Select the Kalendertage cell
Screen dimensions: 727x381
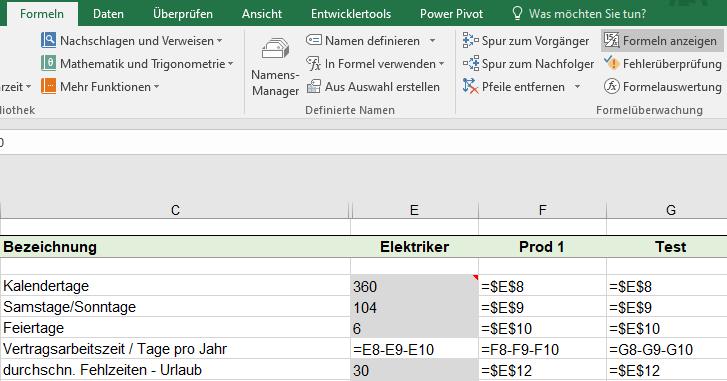[x=175, y=286]
